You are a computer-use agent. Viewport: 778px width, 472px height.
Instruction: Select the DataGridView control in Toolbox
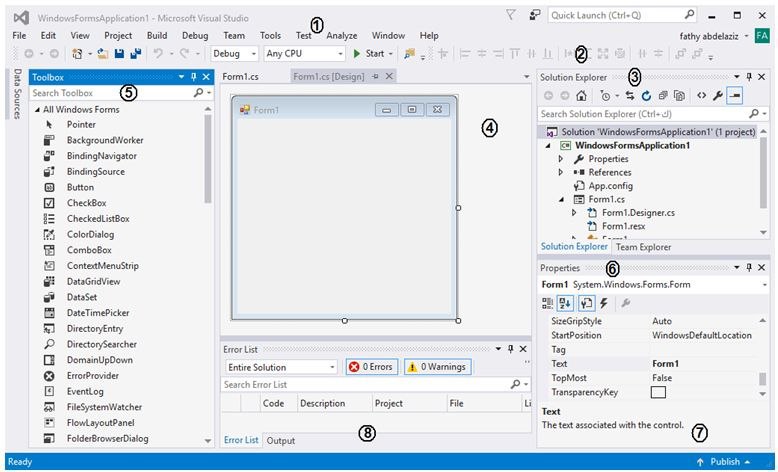click(x=93, y=281)
